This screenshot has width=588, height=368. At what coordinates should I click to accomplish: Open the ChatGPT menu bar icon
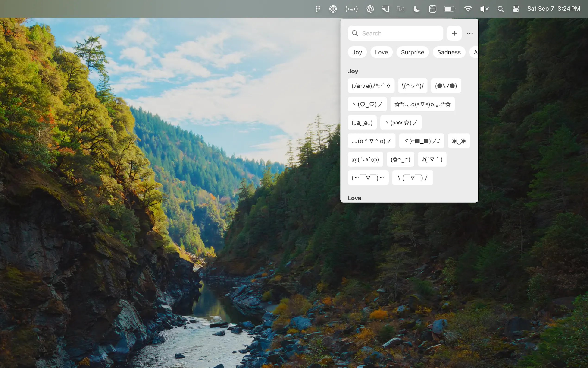(370, 9)
